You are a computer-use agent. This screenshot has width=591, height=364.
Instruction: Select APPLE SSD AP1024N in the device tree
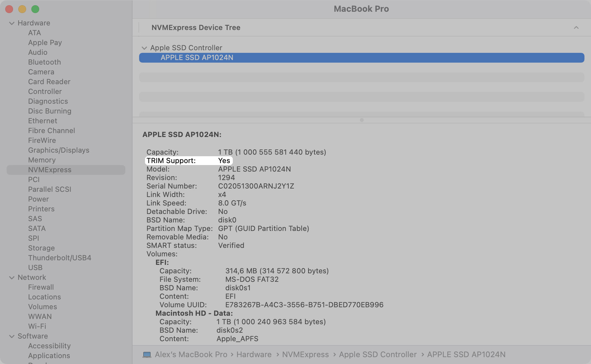coord(197,57)
